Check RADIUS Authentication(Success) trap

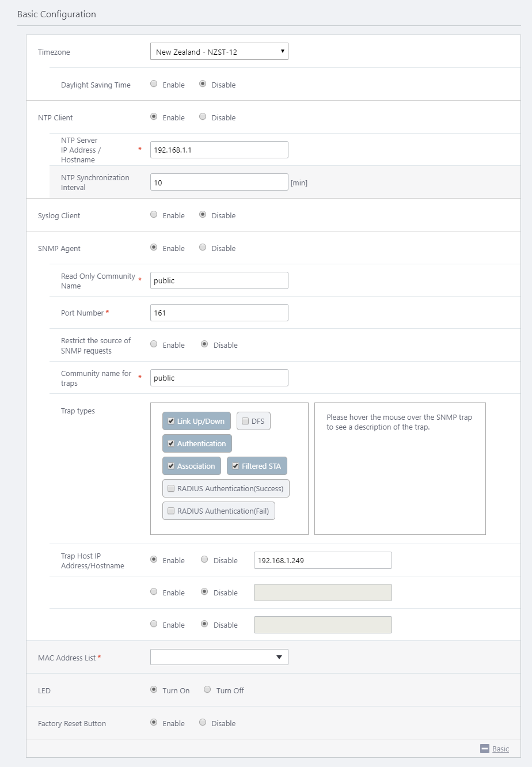click(x=171, y=488)
